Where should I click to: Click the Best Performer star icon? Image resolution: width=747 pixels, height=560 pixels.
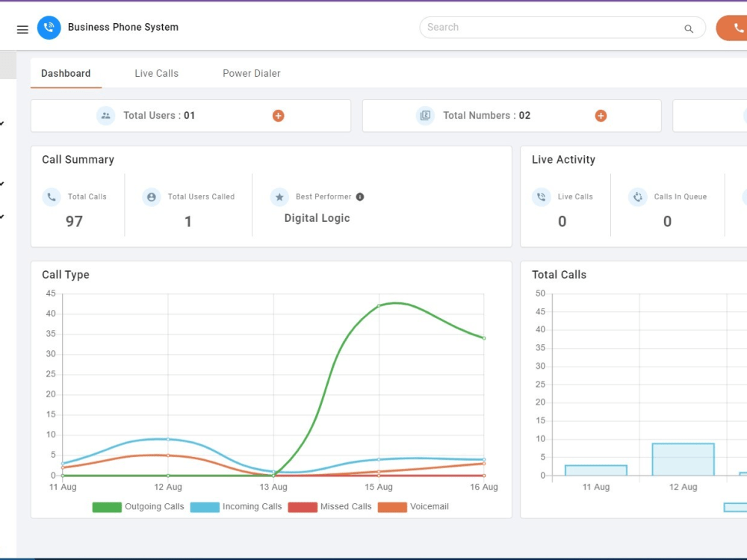[279, 196]
